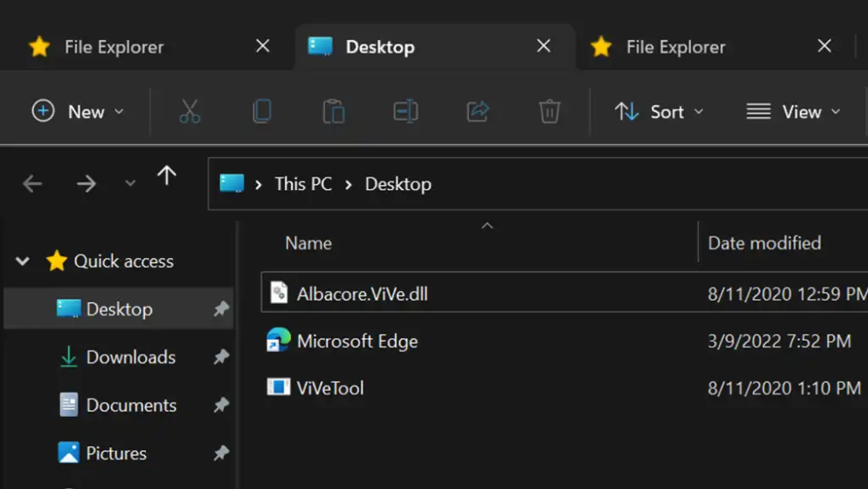This screenshot has width=868, height=489.
Task: Click the Share icon in toolbar
Action: click(x=477, y=111)
